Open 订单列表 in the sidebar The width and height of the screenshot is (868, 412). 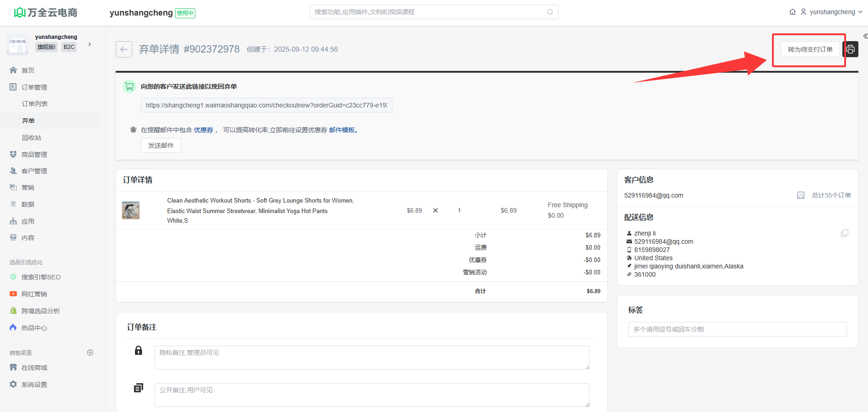click(x=35, y=104)
